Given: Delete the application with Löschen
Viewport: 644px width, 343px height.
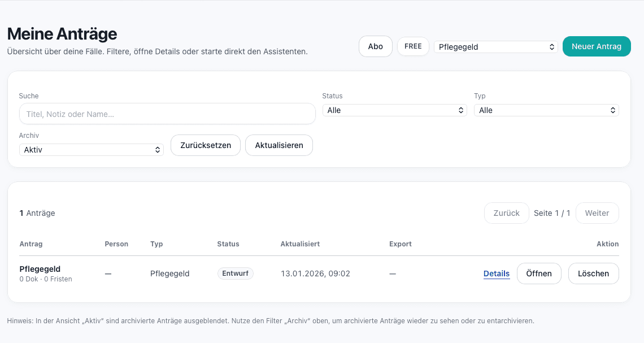Looking at the screenshot, I should click(593, 273).
